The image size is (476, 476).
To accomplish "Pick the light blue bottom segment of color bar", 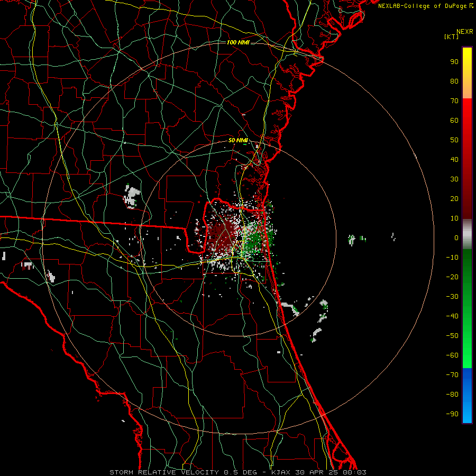I will click(x=467, y=413).
